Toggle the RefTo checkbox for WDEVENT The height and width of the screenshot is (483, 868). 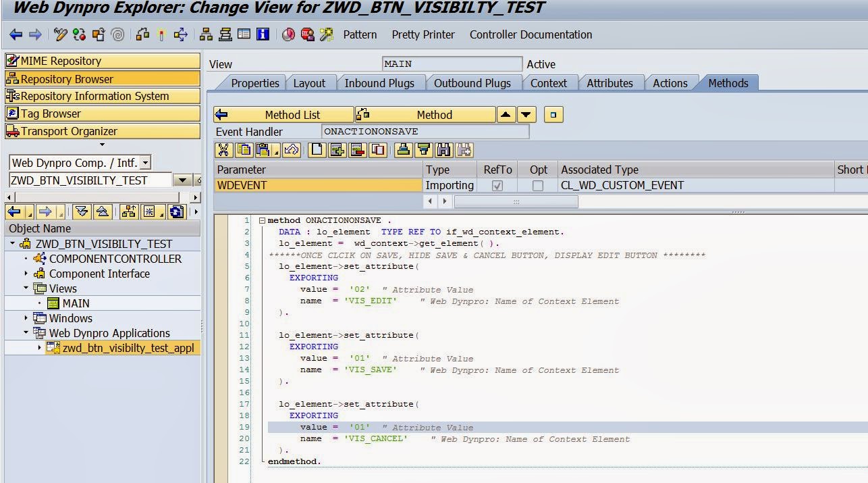497,185
